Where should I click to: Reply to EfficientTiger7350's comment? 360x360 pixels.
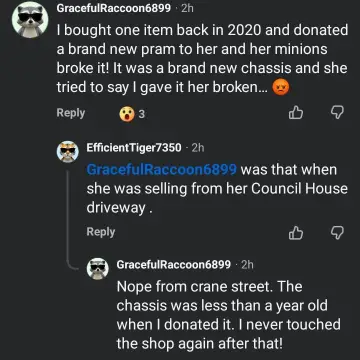(x=101, y=232)
